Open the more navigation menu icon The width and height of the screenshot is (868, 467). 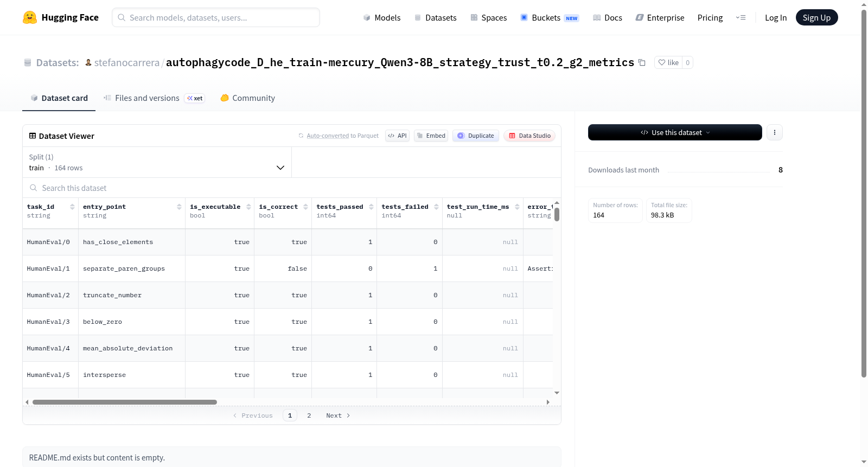[x=741, y=17]
